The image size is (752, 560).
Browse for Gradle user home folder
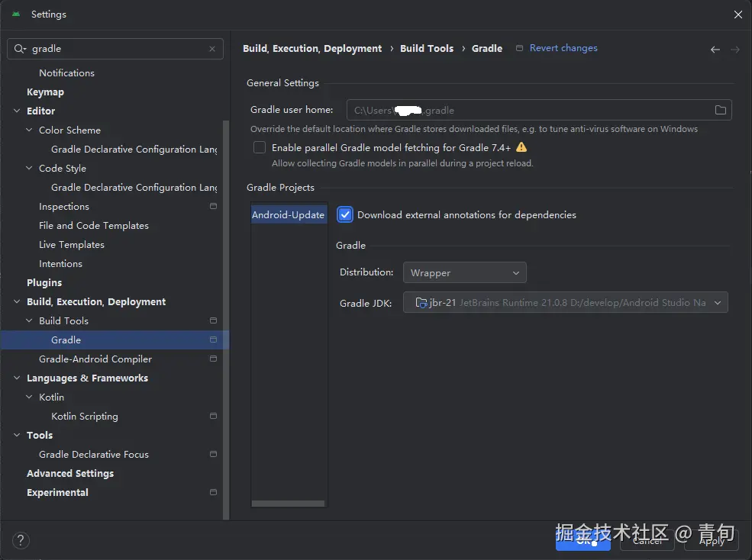720,111
